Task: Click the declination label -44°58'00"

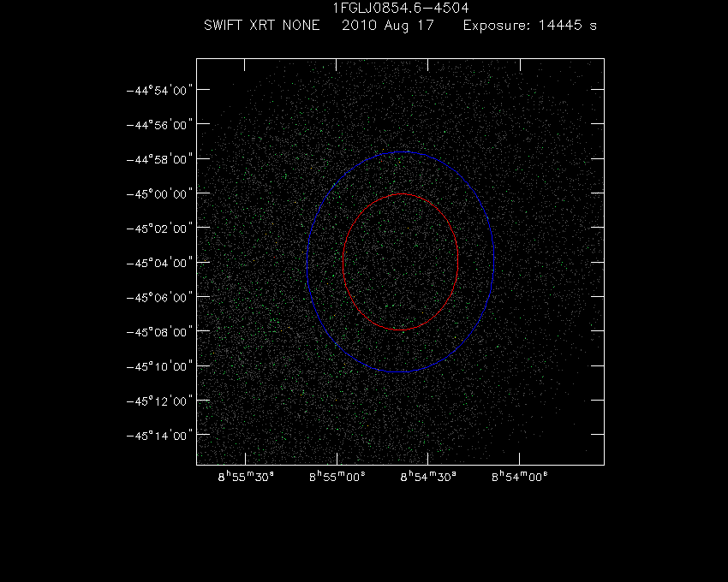Action: 159,159
